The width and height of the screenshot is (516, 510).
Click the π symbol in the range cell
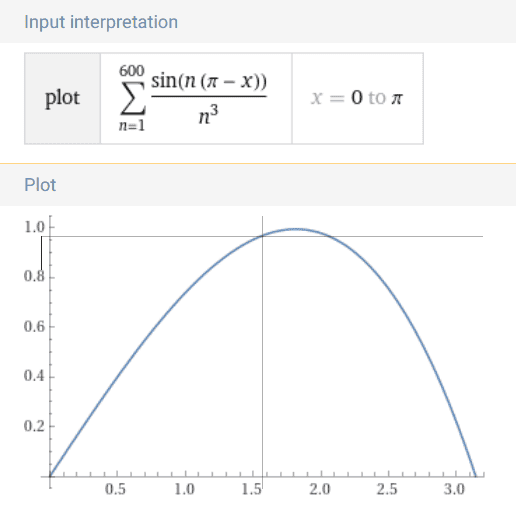point(397,99)
